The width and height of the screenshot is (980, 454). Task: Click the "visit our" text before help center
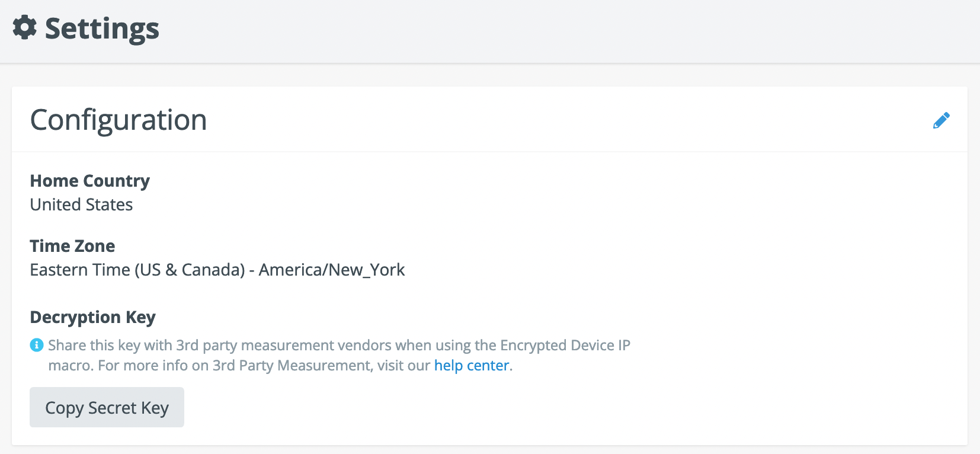(403, 366)
